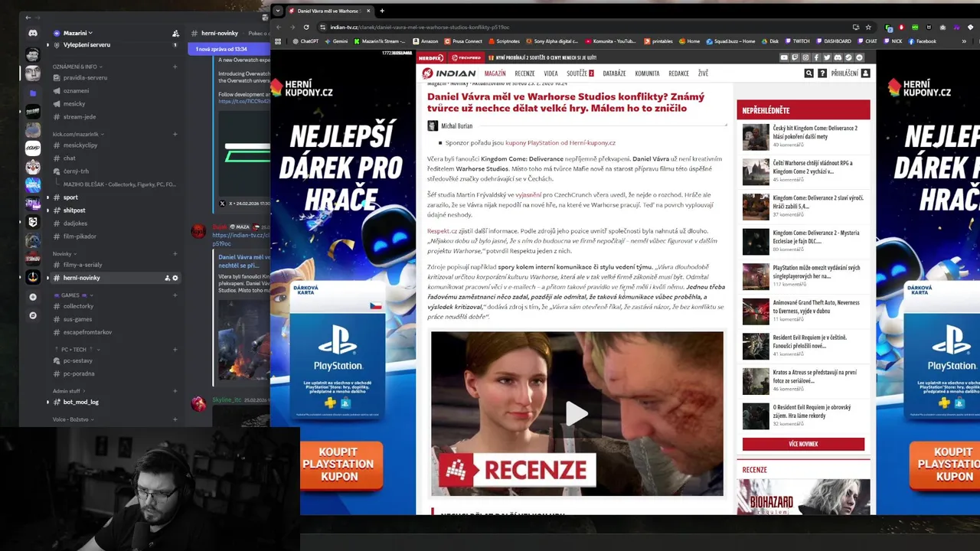Open the Gemini bookmark
The width and height of the screenshot is (980, 551).
point(336,41)
